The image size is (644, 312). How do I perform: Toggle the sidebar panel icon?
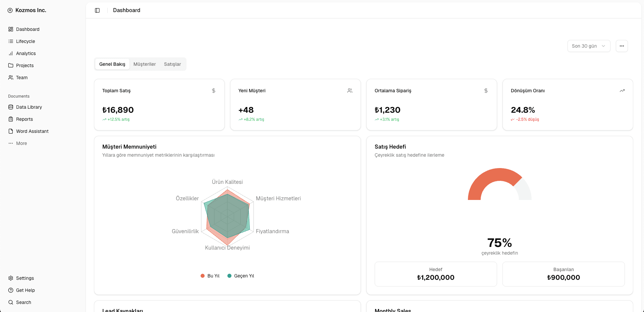coord(97,10)
